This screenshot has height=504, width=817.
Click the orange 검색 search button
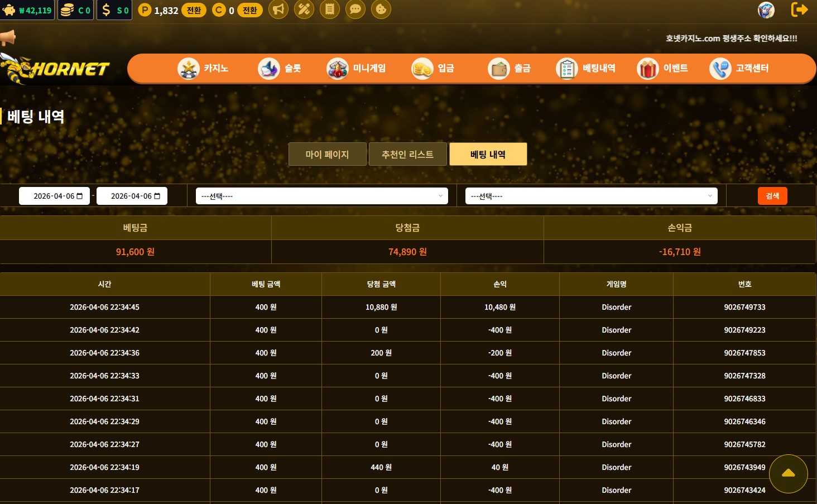[772, 196]
